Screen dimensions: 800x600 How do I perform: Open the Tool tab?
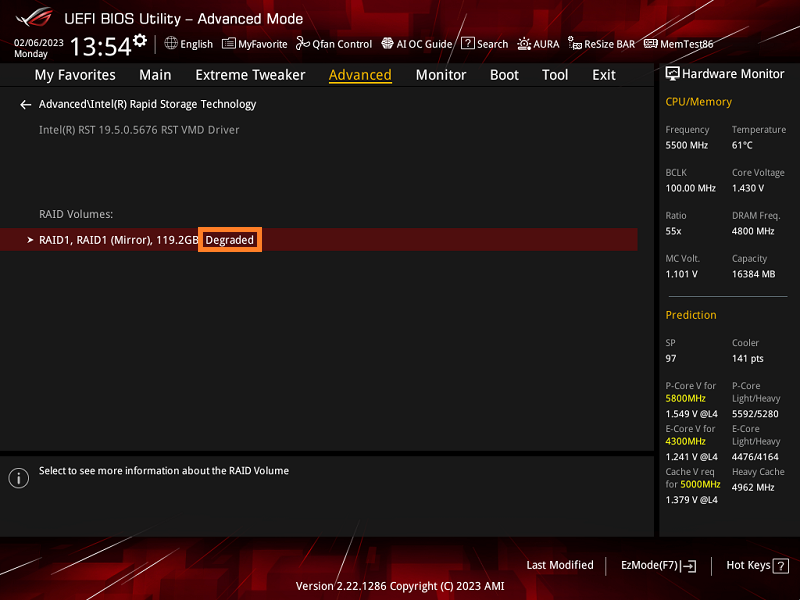tap(555, 75)
